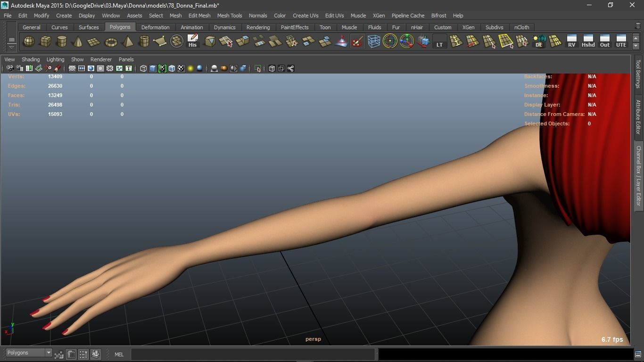Toggle wireframe on shaded icon

(172, 68)
